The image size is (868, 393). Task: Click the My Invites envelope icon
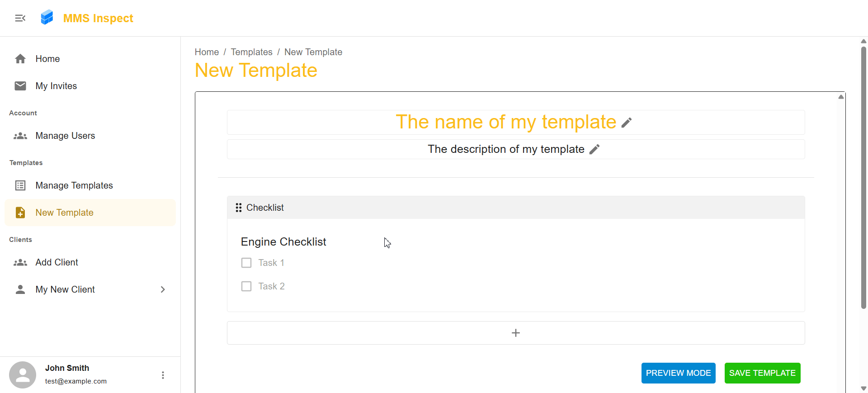coord(20,86)
